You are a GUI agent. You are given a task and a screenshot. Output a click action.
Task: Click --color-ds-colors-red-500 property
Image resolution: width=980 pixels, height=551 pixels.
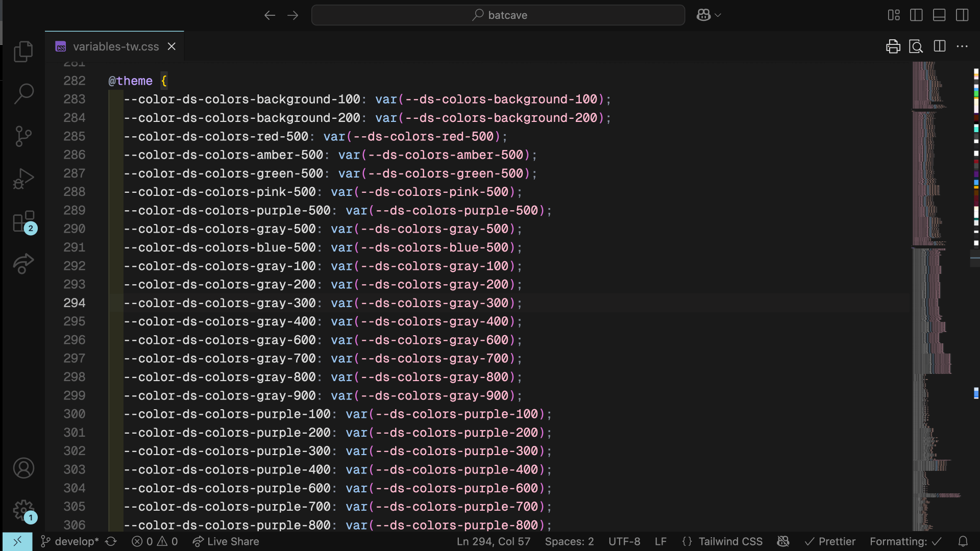click(216, 136)
